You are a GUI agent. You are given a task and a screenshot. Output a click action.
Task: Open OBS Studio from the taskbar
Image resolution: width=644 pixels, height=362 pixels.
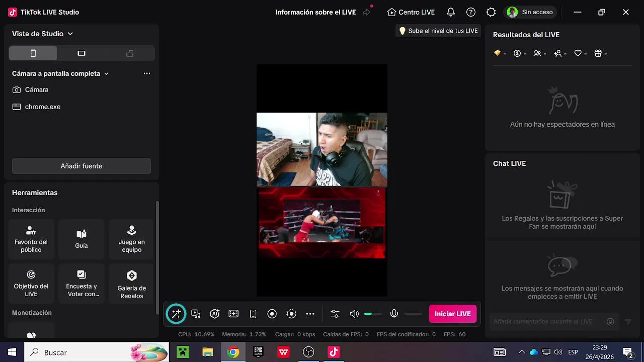tap(308, 352)
